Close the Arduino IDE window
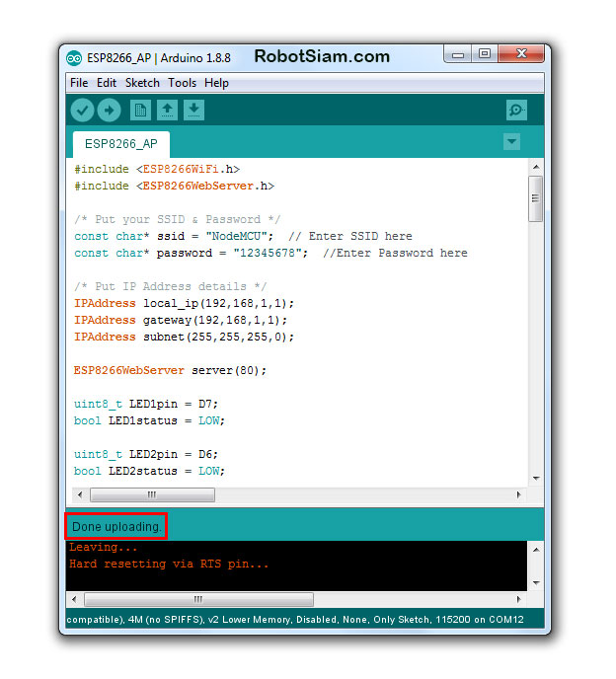 [521, 53]
